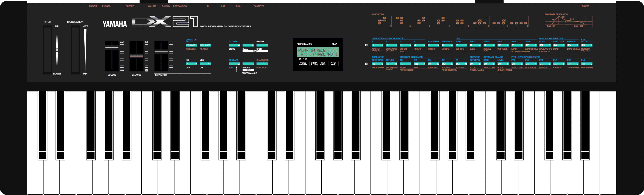
Task: Click the PB MODE operator select button
Action: pyautogui.click(x=191, y=45)
